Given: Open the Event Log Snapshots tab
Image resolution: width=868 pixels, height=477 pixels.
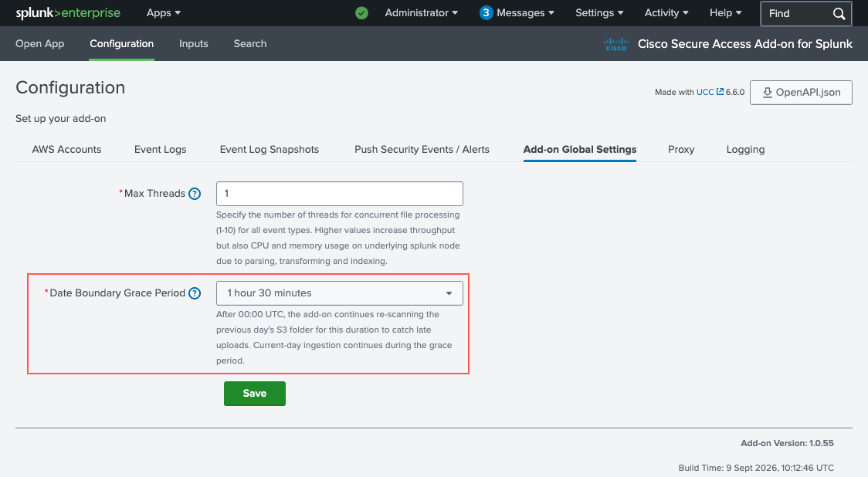Looking at the screenshot, I should [x=269, y=150].
